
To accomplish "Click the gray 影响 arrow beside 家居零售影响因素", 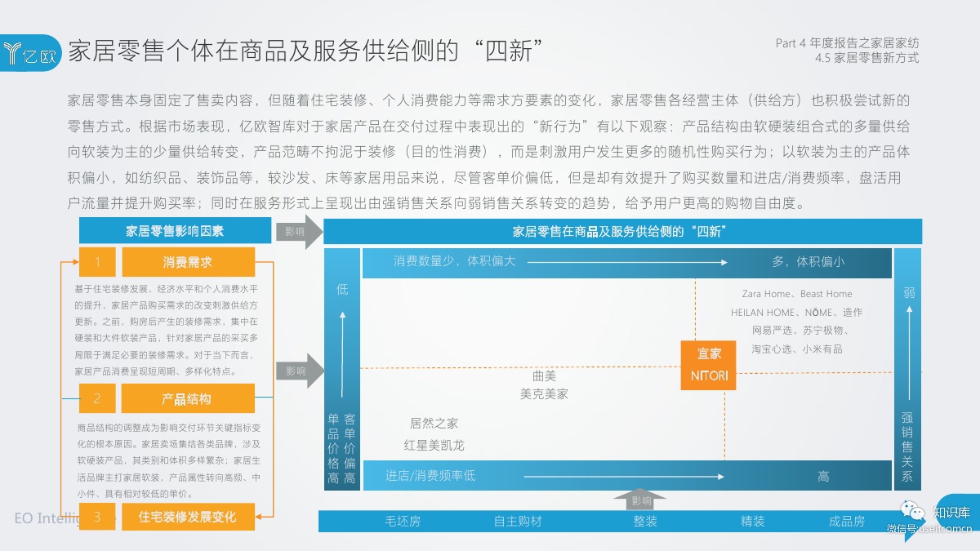I will pos(299,232).
